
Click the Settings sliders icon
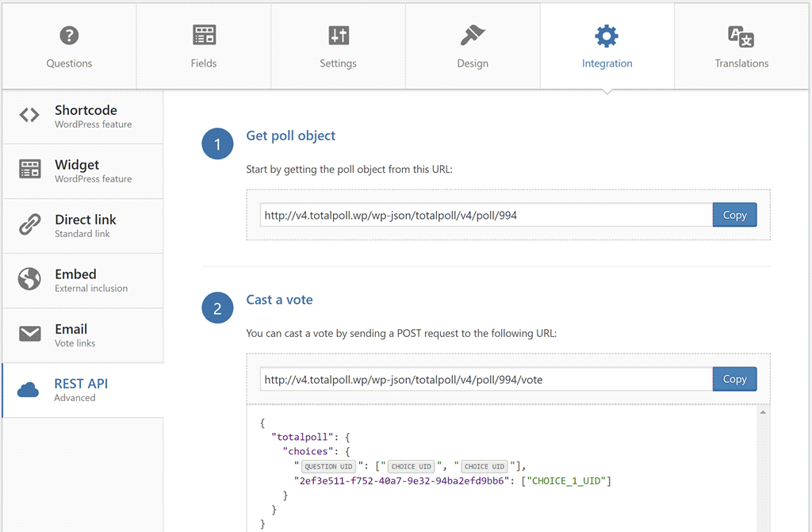(339, 35)
